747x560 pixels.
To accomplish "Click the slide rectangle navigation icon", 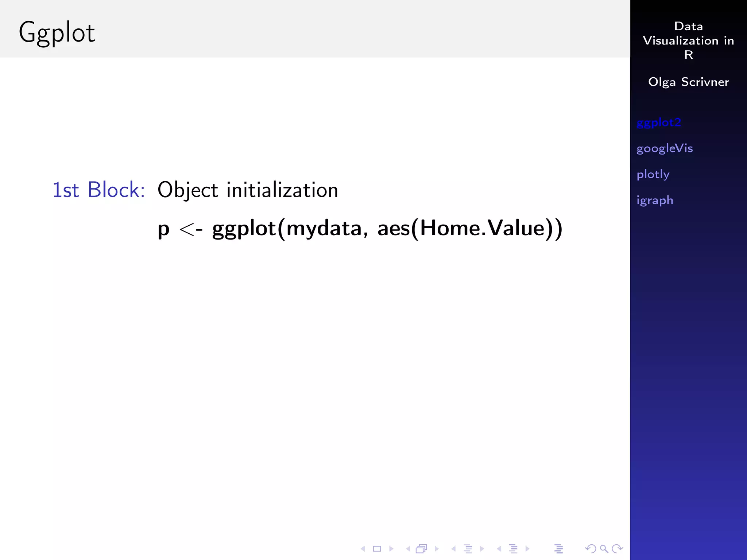I will pos(377,549).
